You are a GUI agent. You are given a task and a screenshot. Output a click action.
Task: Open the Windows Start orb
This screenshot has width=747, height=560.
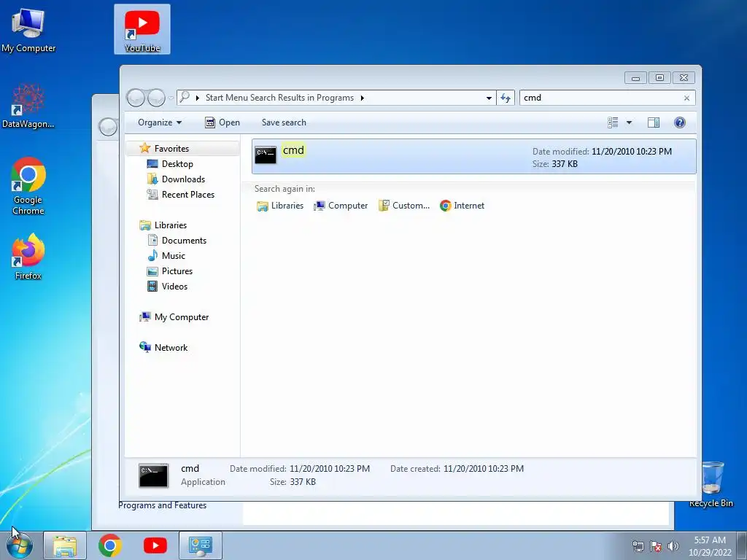click(20, 545)
